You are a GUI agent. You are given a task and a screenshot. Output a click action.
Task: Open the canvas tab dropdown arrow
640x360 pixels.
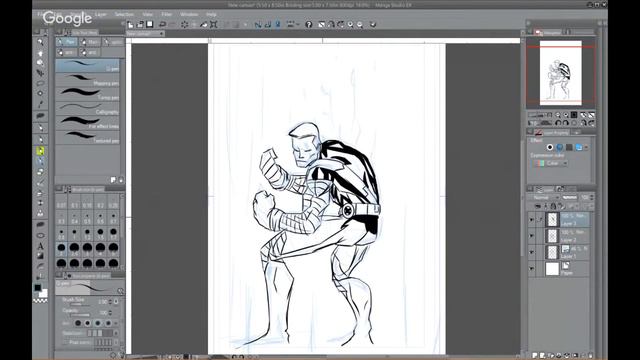[x=162, y=33]
